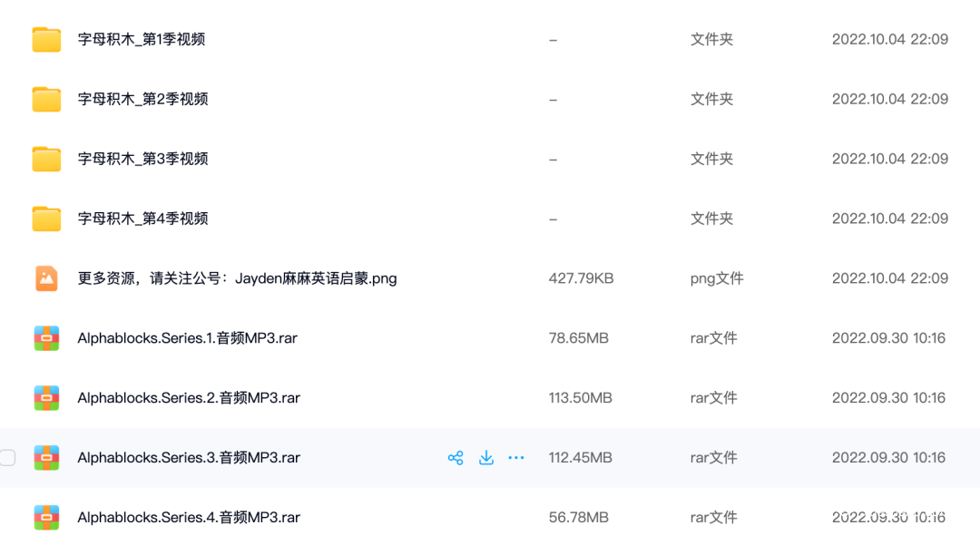Image resolution: width=980 pixels, height=545 pixels.
Task: Click the orange image icon of the png file
Action: [x=46, y=278]
